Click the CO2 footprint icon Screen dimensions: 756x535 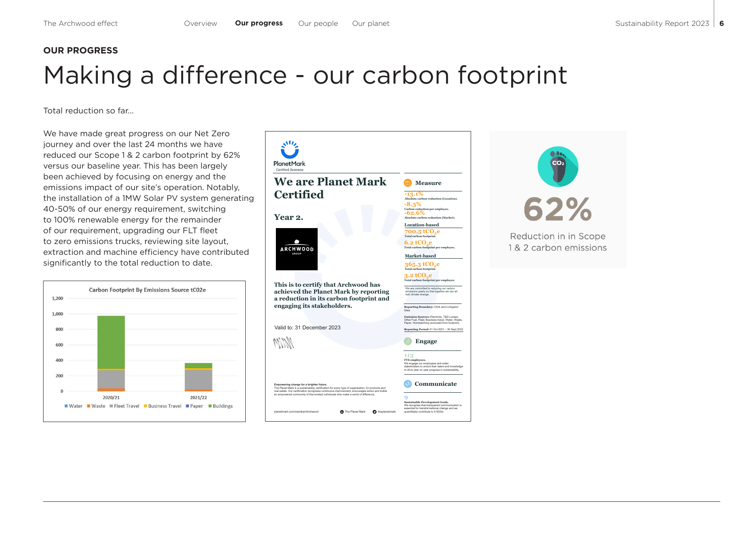[558, 167]
